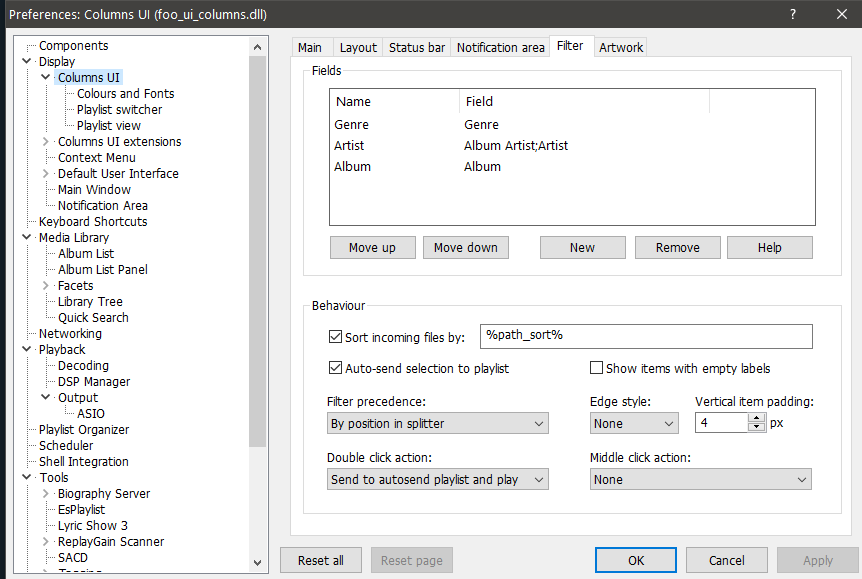Expand the Facets tree node
The width and height of the screenshot is (862, 579).
[46, 286]
